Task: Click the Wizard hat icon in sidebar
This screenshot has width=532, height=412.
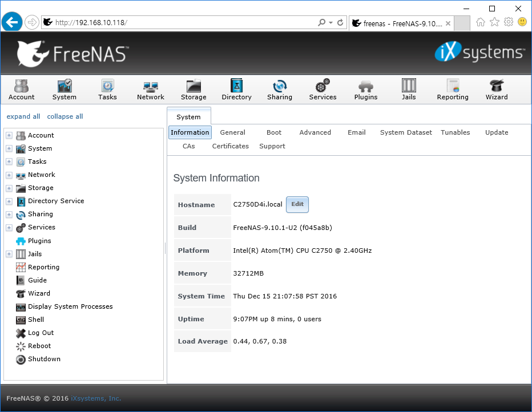Action: (21, 294)
